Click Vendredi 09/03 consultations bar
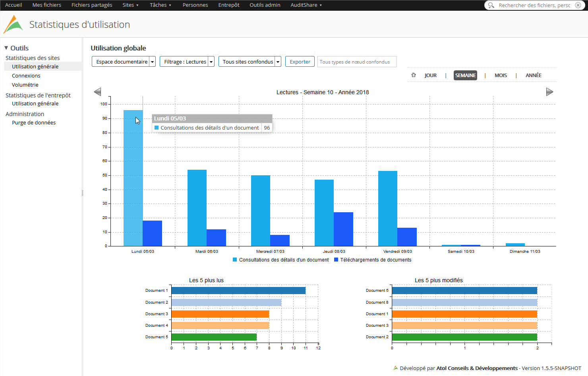 pyautogui.click(x=388, y=208)
